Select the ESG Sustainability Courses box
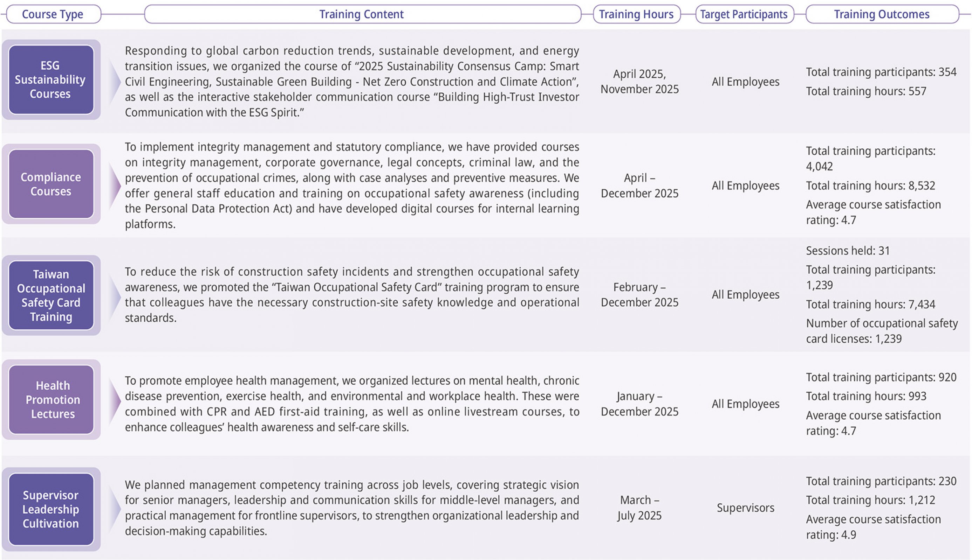 click(x=51, y=79)
